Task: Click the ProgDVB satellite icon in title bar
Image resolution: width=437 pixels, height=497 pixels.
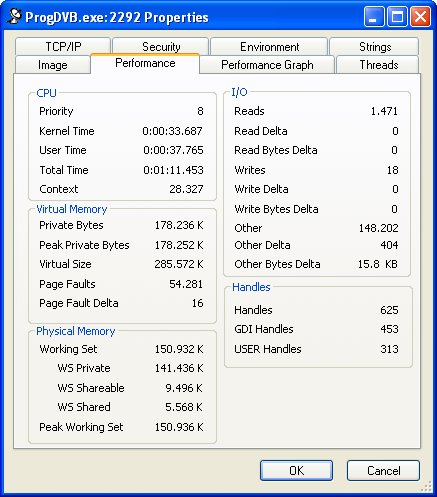Action: click(14, 16)
